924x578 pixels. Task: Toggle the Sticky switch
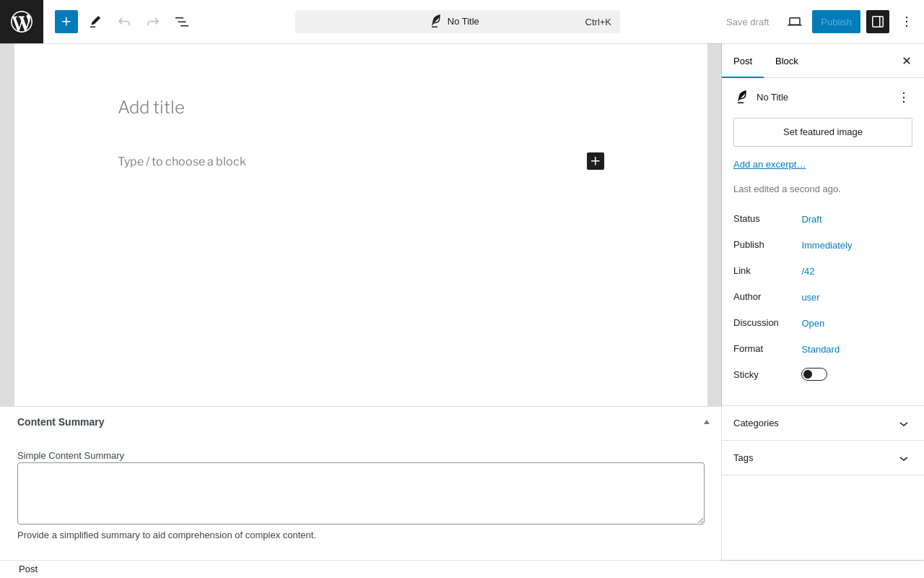(814, 374)
